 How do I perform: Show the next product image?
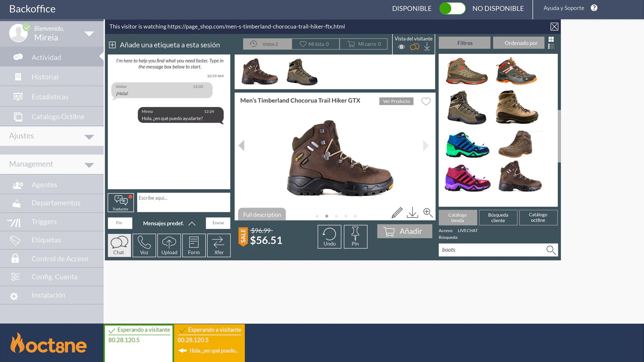pos(426,146)
